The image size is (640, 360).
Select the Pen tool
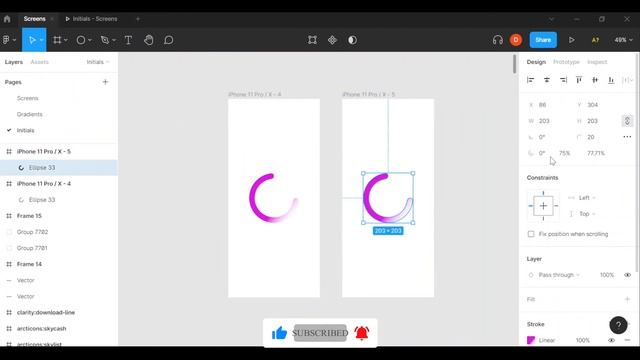pyautogui.click(x=105, y=40)
